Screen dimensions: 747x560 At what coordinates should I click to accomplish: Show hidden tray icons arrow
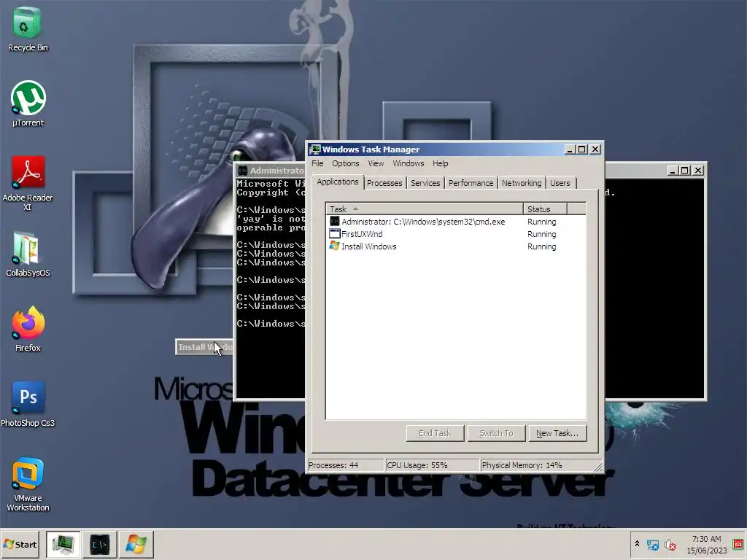[637, 544]
